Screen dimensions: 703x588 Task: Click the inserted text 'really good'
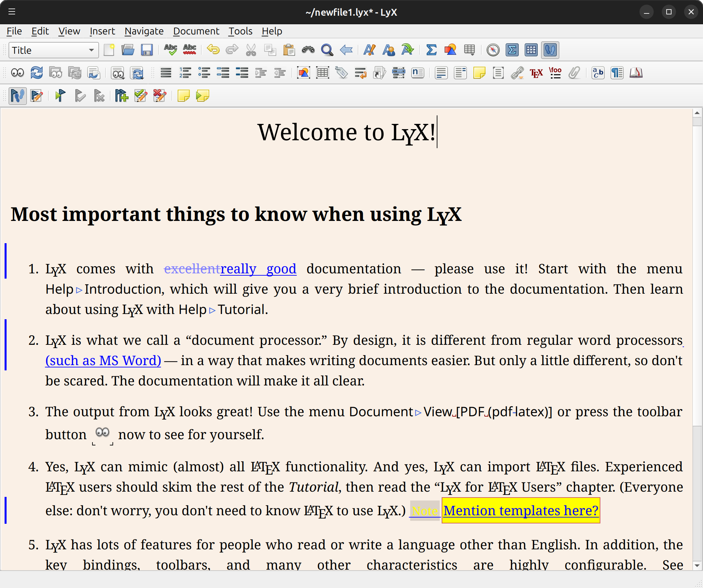click(x=258, y=269)
